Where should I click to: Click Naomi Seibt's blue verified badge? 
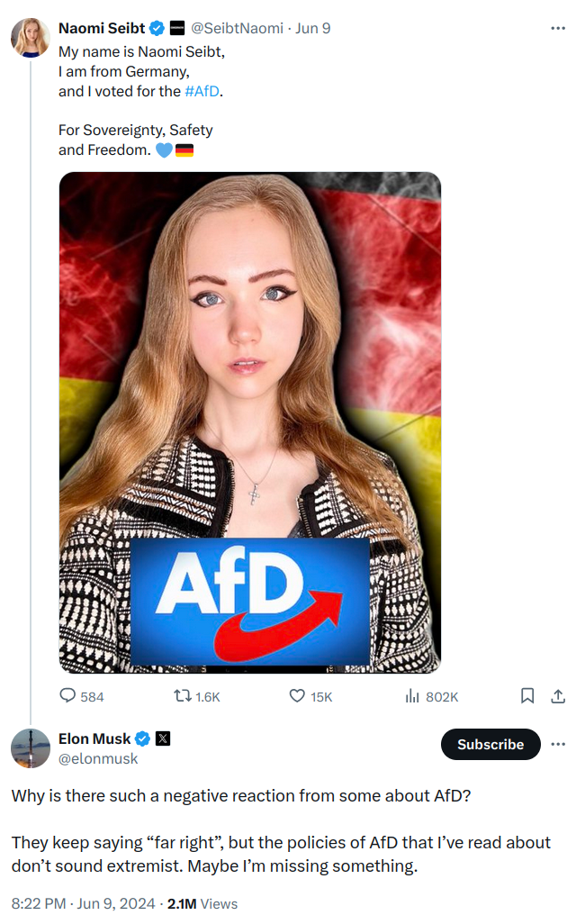pyautogui.click(x=157, y=28)
